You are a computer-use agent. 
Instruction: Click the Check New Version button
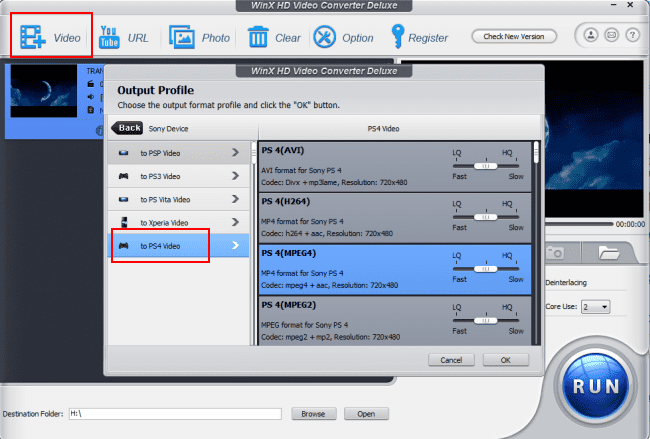(x=514, y=36)
